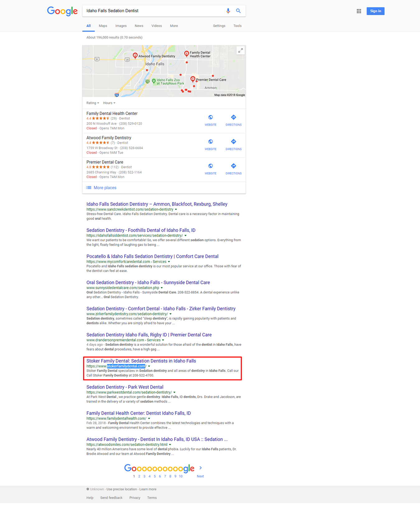Click Next to view more results
The width and height of the screenshot is (420, 505).
pyautogui.click(x=200, y=476)
